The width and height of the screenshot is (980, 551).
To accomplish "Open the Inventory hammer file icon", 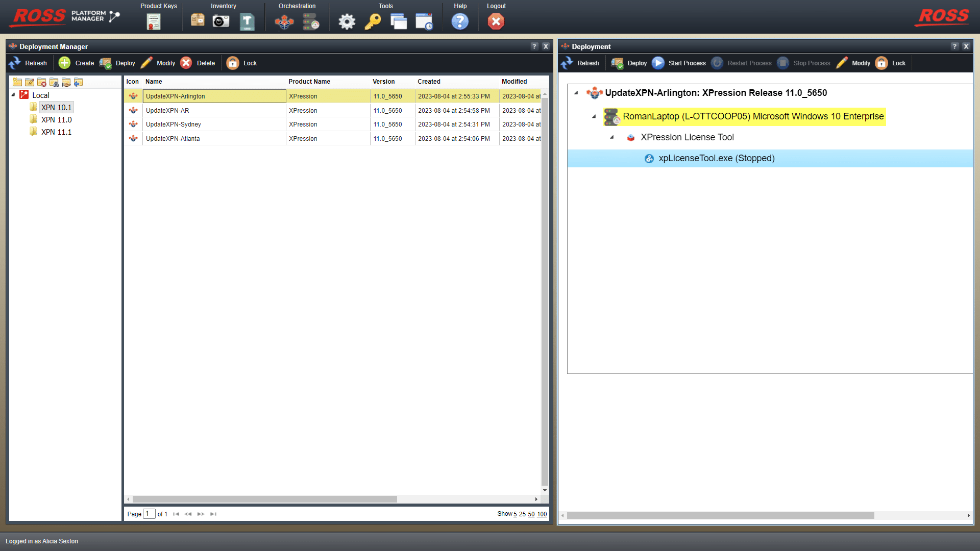I will coord(247,21).
